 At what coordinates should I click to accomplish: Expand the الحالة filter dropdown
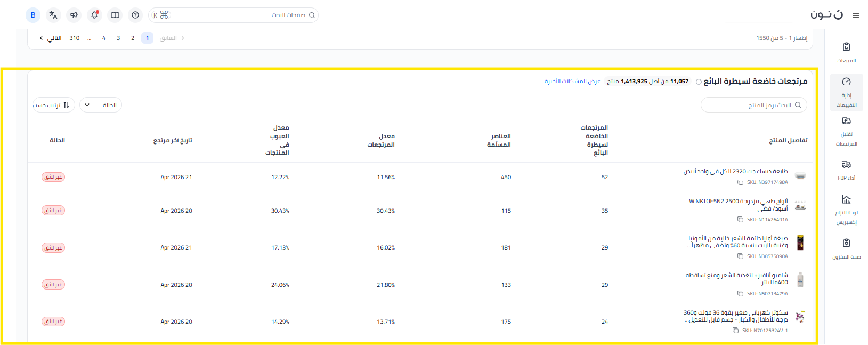click(101, 105)
